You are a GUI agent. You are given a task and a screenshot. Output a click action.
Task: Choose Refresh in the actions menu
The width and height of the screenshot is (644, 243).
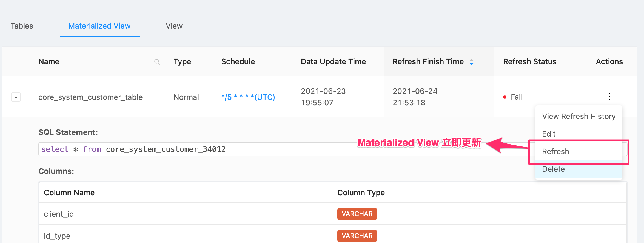coord(579,151)
